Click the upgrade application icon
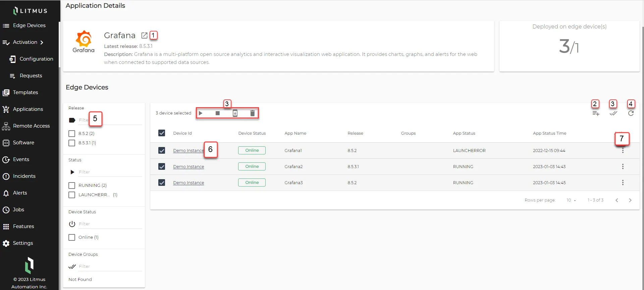 click(x=235, y=113)
